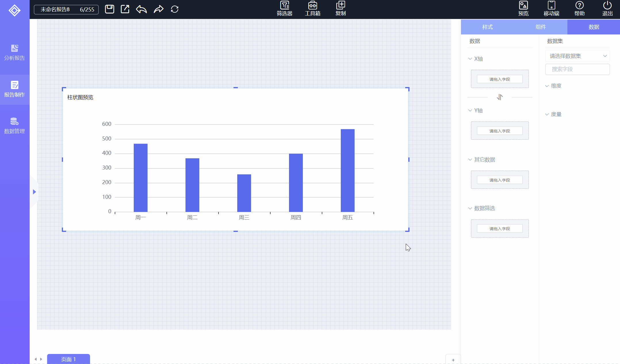Collapse the Y轴 section
The image size is (620, 364).
coord(470,111)
